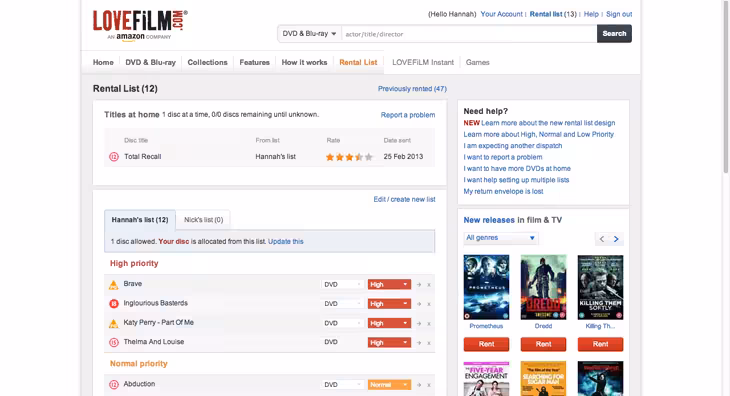Click the actor/title/director search field

pos(469,34)
